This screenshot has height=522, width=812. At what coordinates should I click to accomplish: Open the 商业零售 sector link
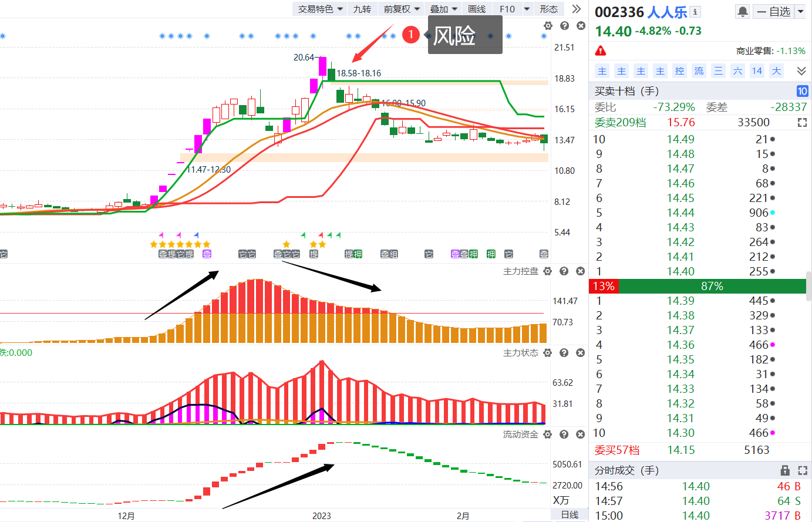pos(754,51)
